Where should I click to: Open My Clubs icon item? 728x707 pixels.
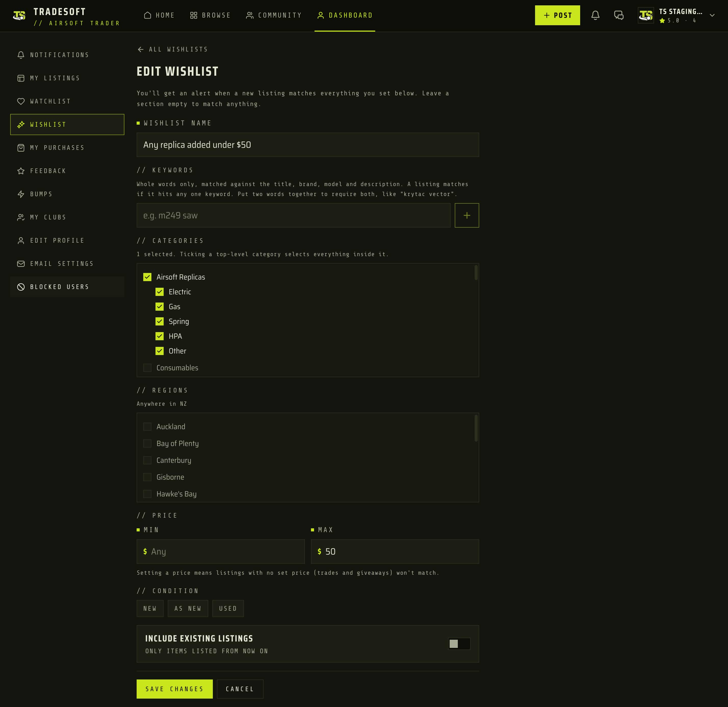pos(67,217)
